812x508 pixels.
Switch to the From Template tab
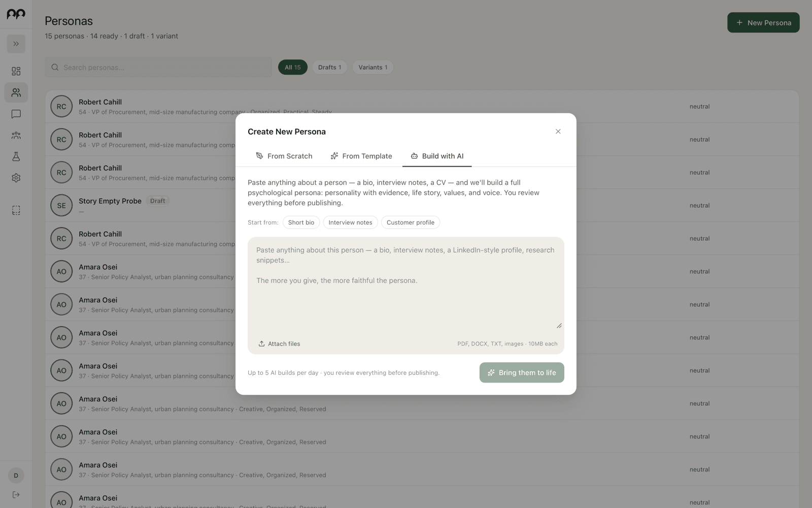[361, 156]
